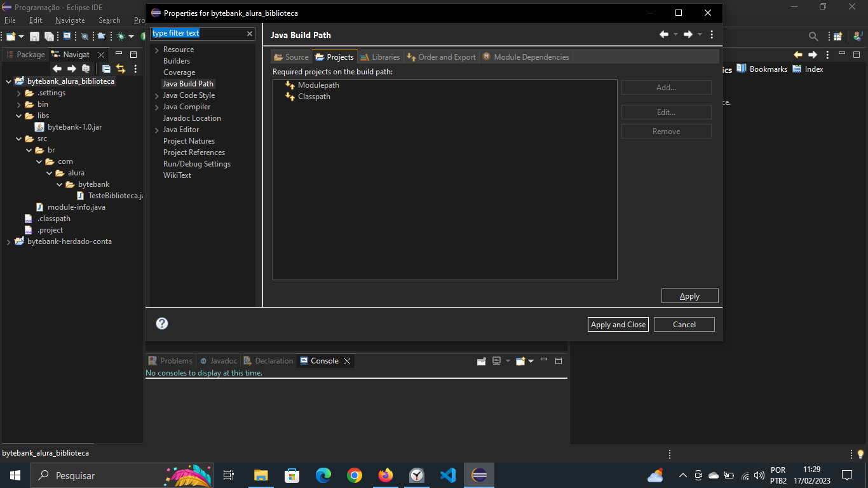Open the Navigator view menu (three dots)

135,69
